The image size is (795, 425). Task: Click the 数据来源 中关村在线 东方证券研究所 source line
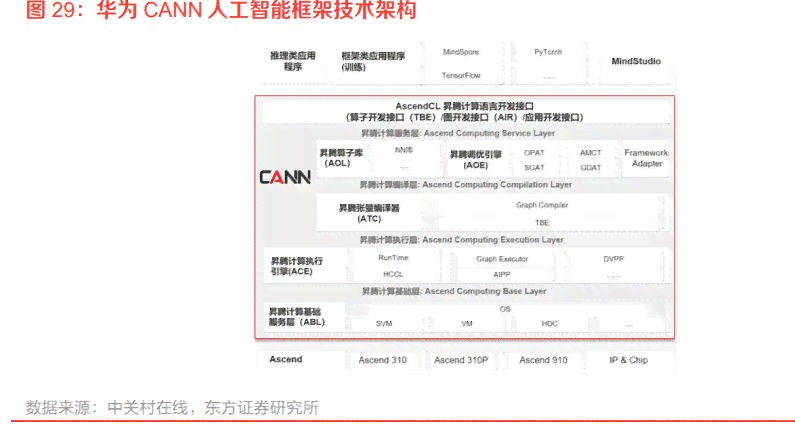click(x=172, y=408)
